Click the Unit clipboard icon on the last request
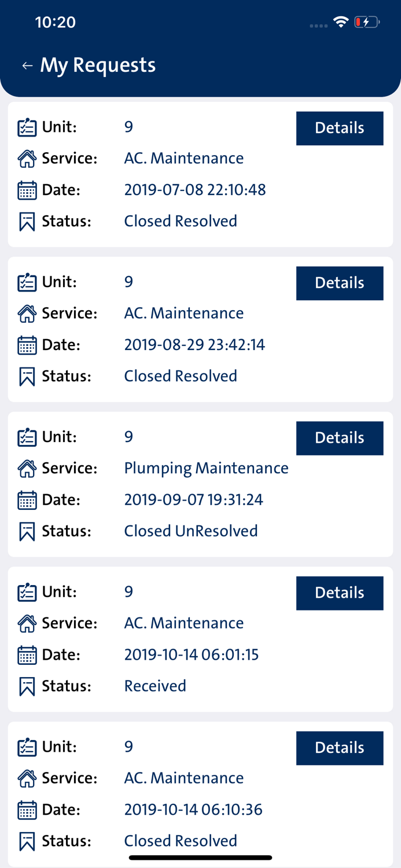401x868 pixels. [x=28, y=746]
